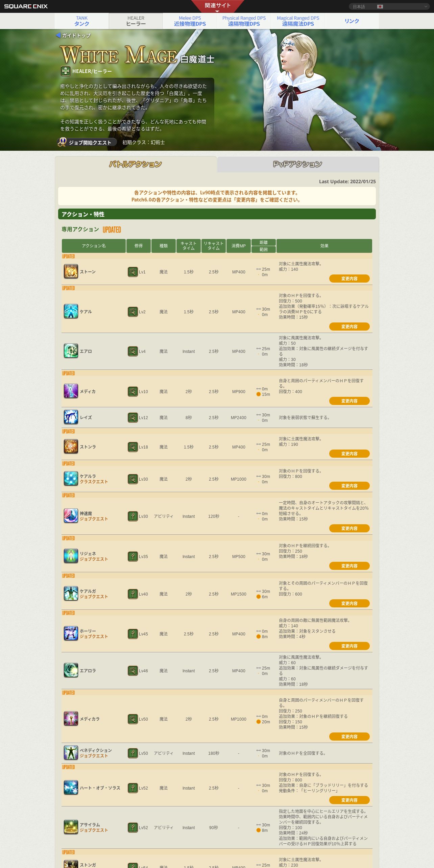This screenshot has width=434, height=868.
Task: Open the ジョブ開始クエスト link
Action: (87, 142)
